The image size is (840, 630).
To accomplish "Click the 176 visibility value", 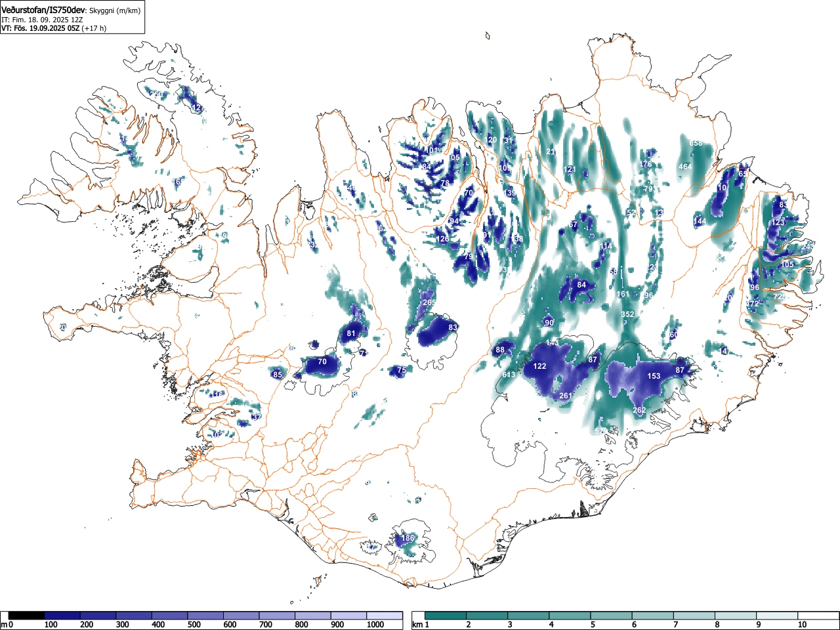I will 646,164.
